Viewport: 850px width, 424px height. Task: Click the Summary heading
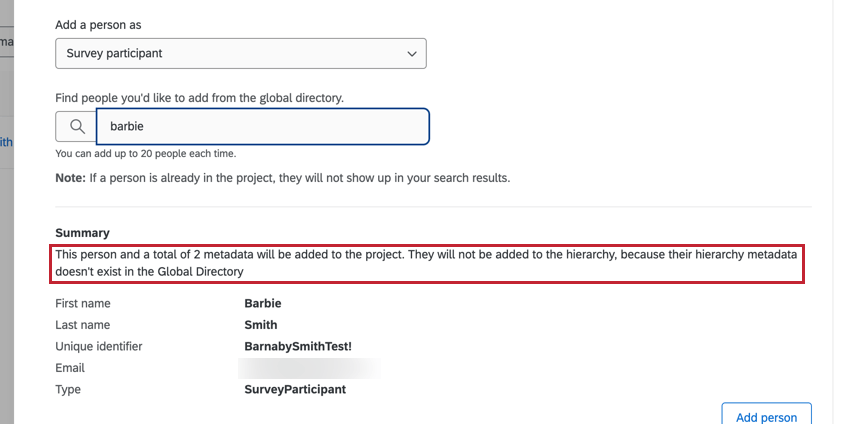click(82, 232)
